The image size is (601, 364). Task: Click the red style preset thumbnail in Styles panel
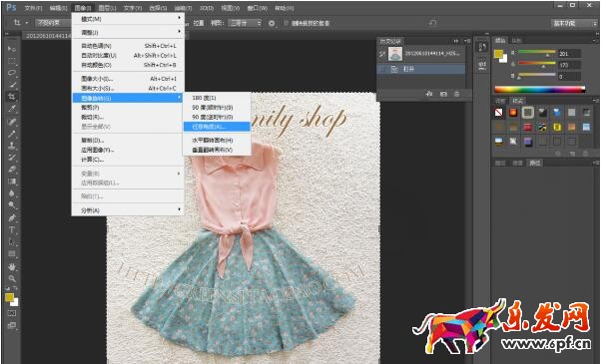528,127
